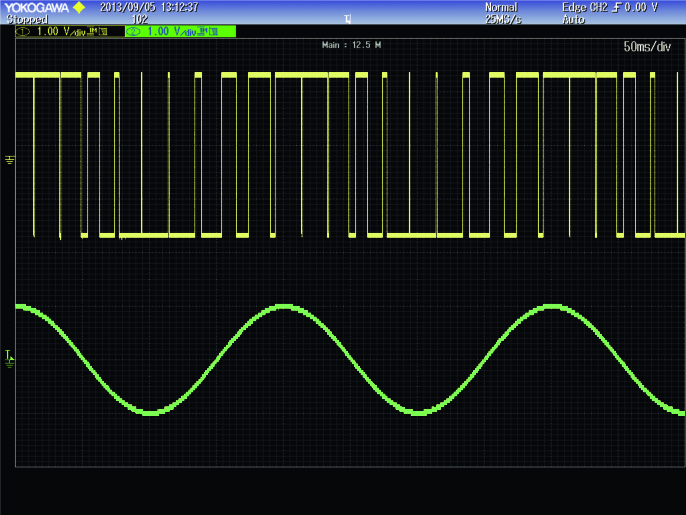Viewport: 686px width, 515px height.
Task: Click channel 2 1.00 V/div scale value
Action: click(x=172, y=32)
